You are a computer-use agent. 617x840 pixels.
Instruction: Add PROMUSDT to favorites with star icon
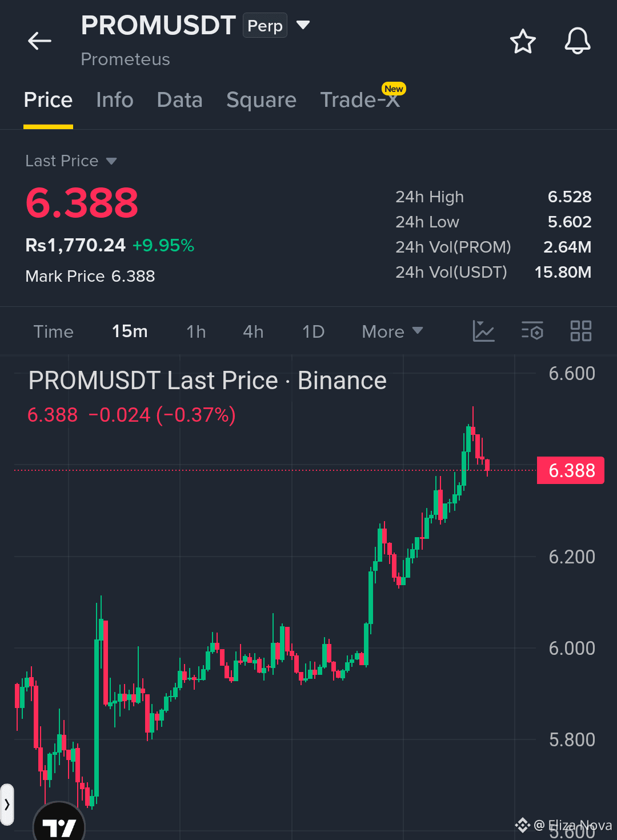[x=523, y=42]
